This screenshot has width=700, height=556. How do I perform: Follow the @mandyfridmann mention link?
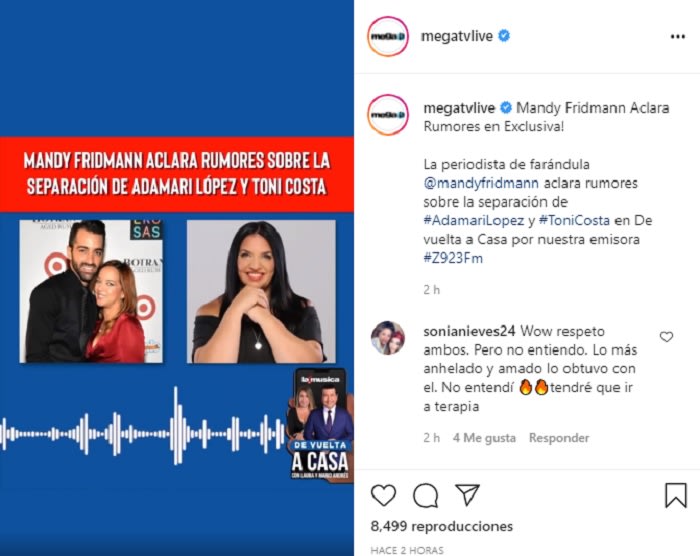tap(481, 183)
